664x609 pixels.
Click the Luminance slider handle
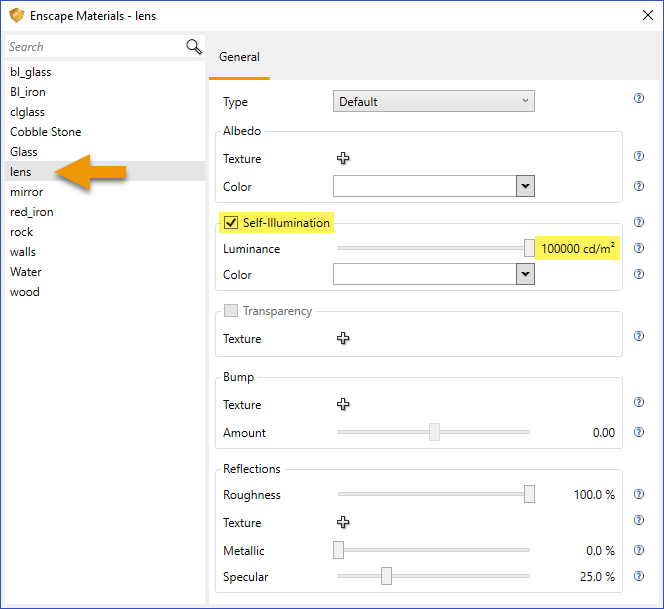529,248
